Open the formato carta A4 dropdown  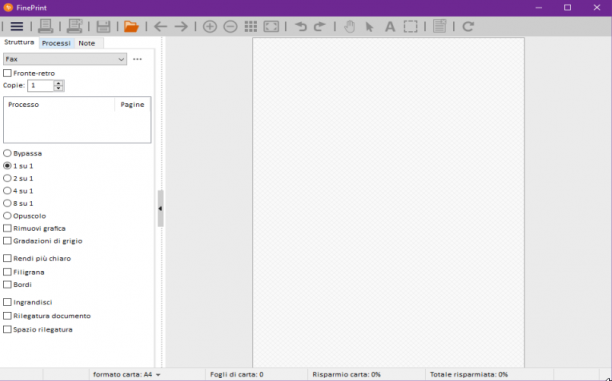(x=127, y=374)
